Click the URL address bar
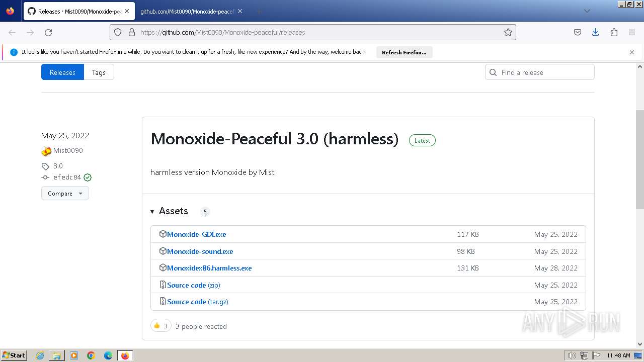This screenshot has width=644, height=362. coord(313,32)
